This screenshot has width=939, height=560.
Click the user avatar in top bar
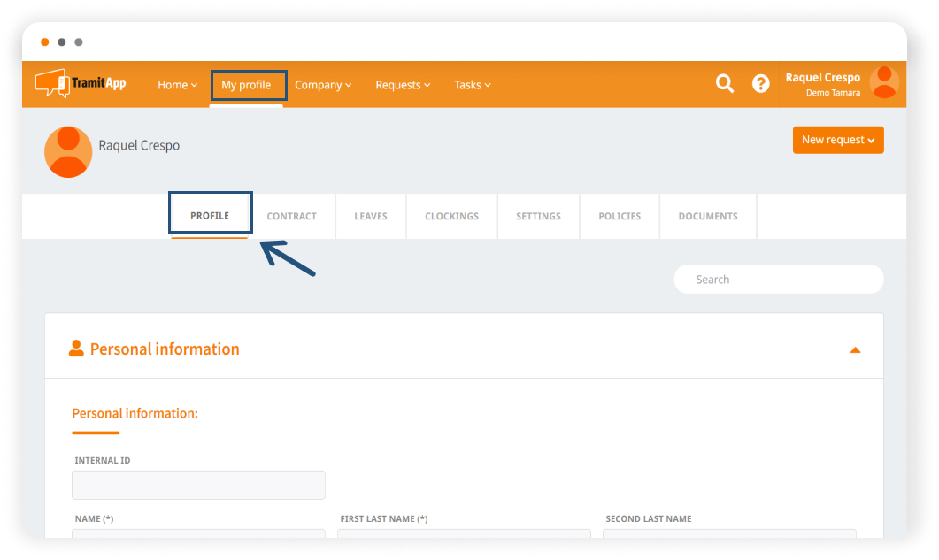point(884,83)
